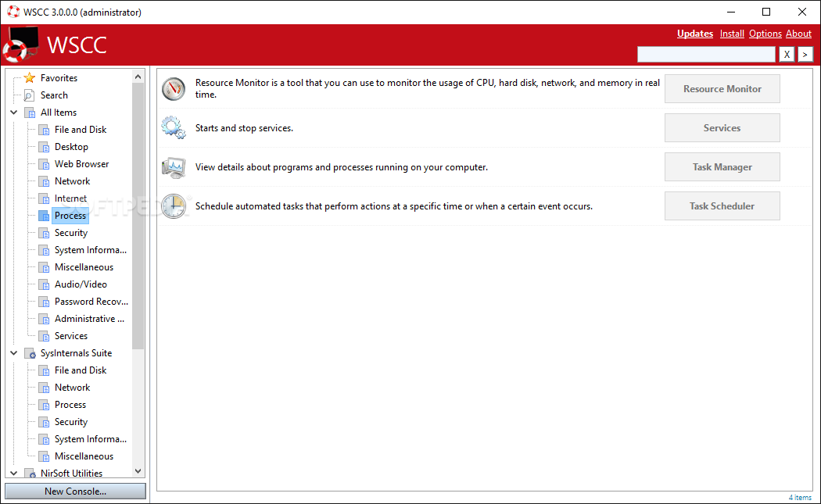Click tree scrollbar down arrow
The height and width of the screenshot is (504, 821).
click(138, 471)
